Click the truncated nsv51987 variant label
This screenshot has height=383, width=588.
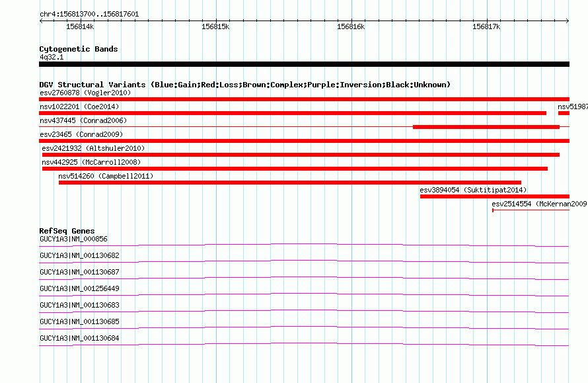pyautogui.click(x=573, y=106)
